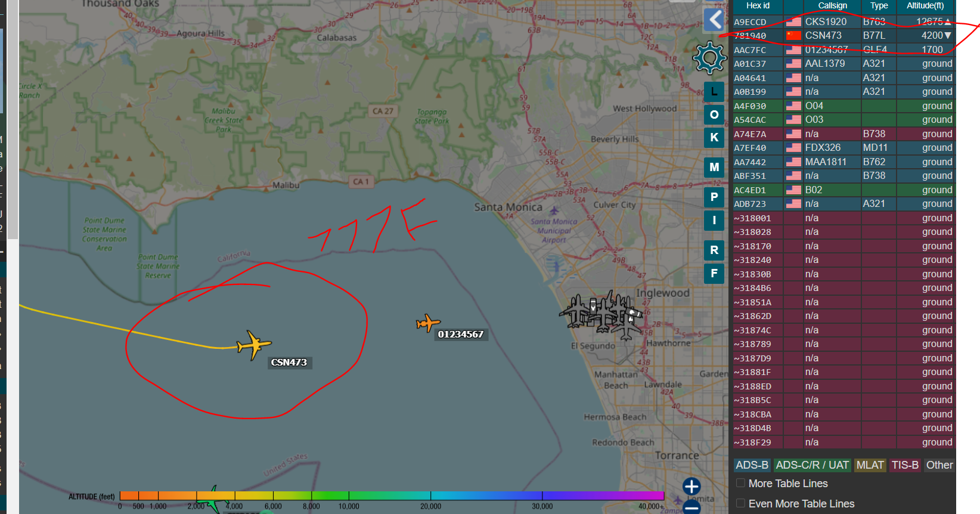The image size is (980, 514).
Task: Zoom in with the plus button
Action: point(691,486)
